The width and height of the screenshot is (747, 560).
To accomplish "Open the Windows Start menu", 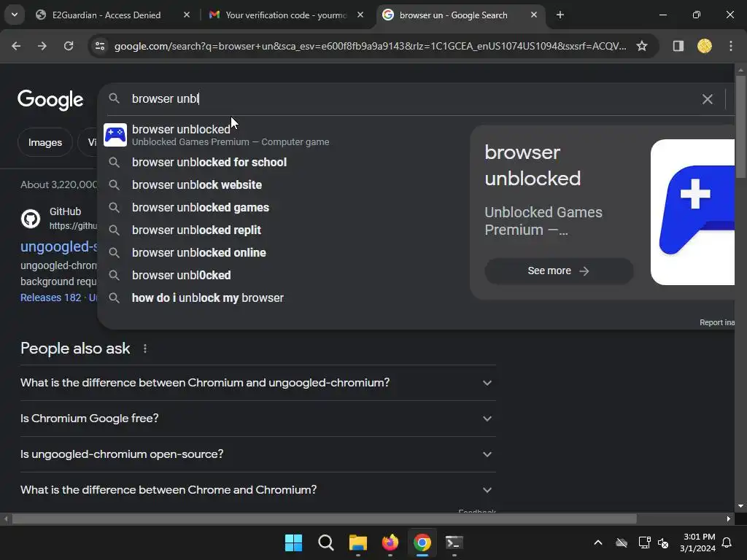I will tap(293, 542).
